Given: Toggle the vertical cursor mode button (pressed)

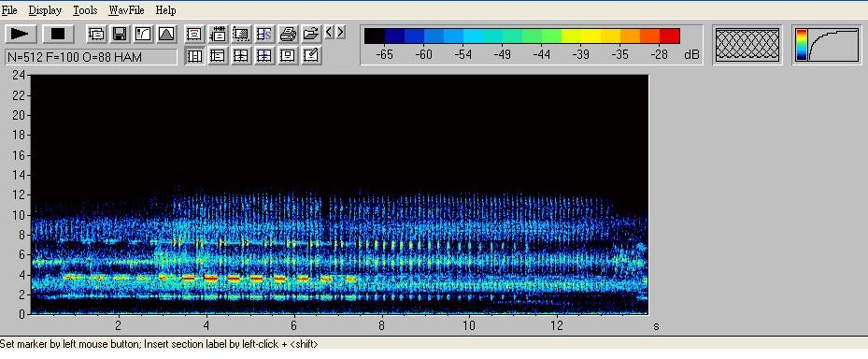Looking at the screenshot, I should click(194, 55).
